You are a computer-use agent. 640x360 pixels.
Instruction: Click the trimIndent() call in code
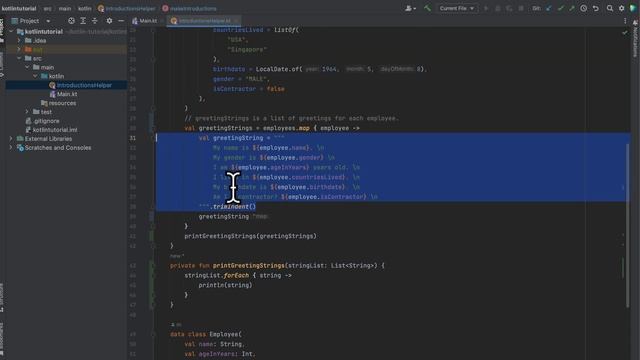234,207
